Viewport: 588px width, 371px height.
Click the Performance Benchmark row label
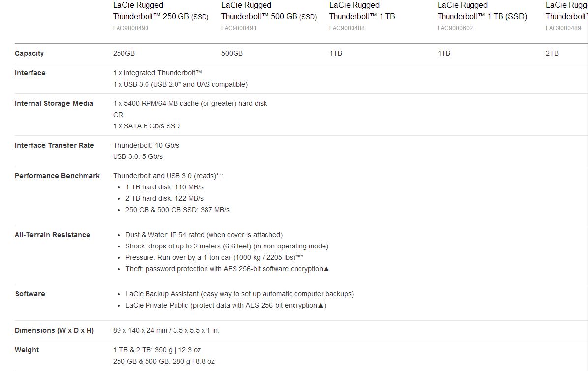point(57,176)
